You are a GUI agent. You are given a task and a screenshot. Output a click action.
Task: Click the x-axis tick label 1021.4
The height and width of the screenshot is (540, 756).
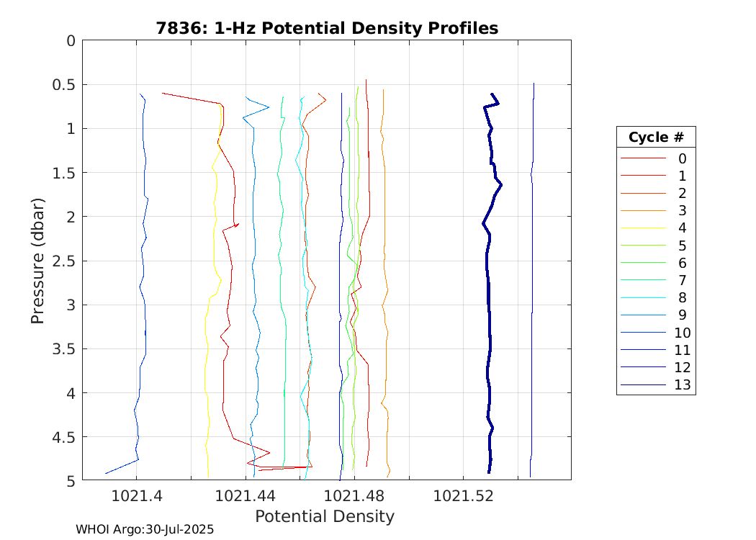136,496
